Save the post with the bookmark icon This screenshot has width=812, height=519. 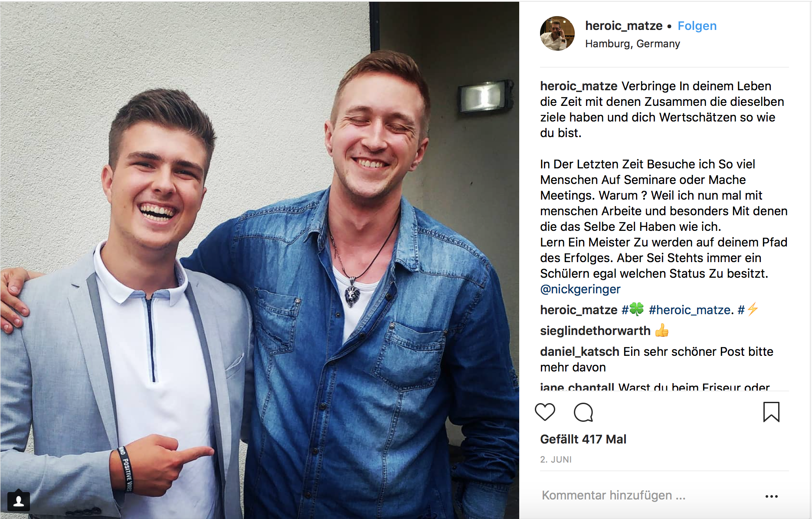coord(771,412)
